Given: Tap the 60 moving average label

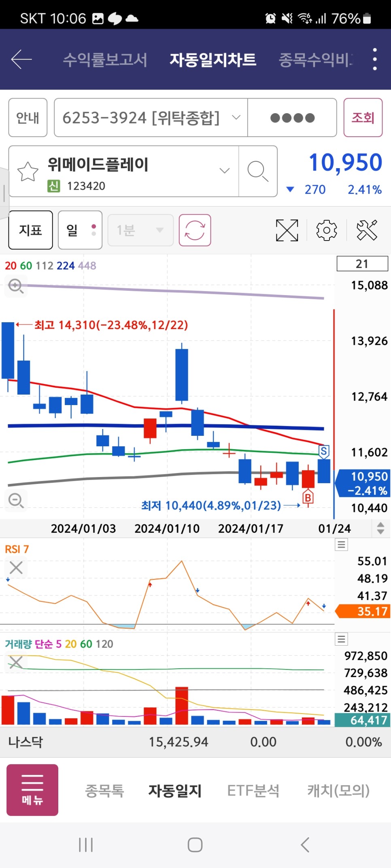Looking at the screenshot, I should tap(26, 266).
